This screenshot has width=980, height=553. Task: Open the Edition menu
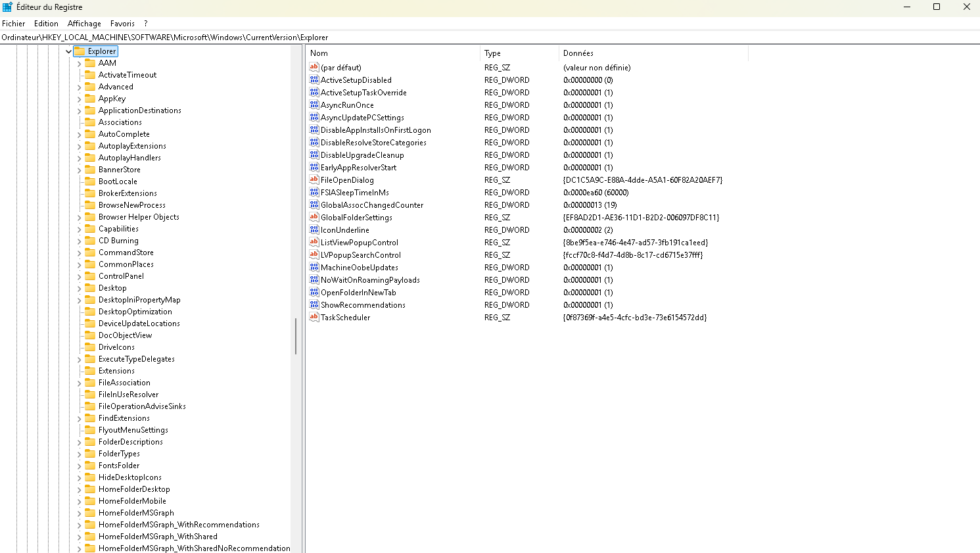click(x=46, y=23)
